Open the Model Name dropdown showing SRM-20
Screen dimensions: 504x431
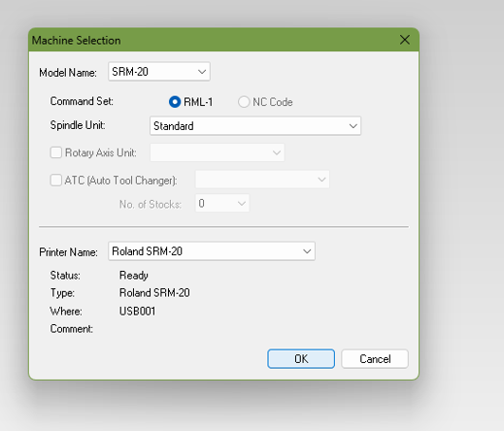[159, 72]
